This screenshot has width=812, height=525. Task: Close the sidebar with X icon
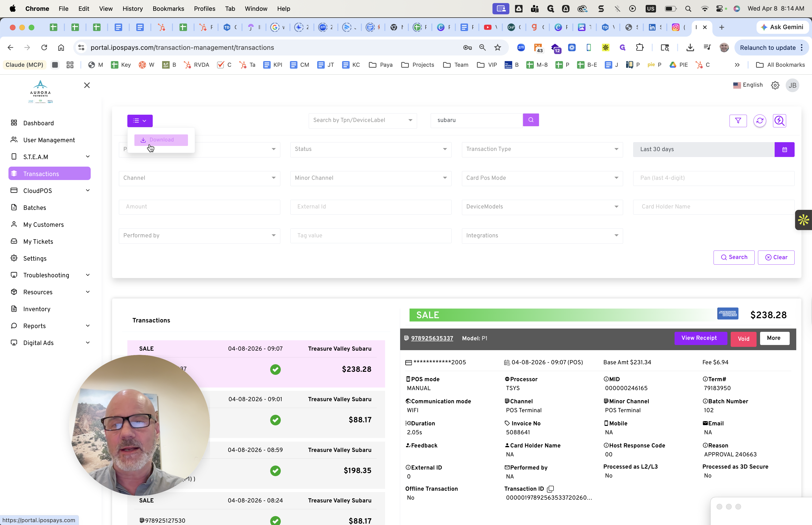[87, 85]
